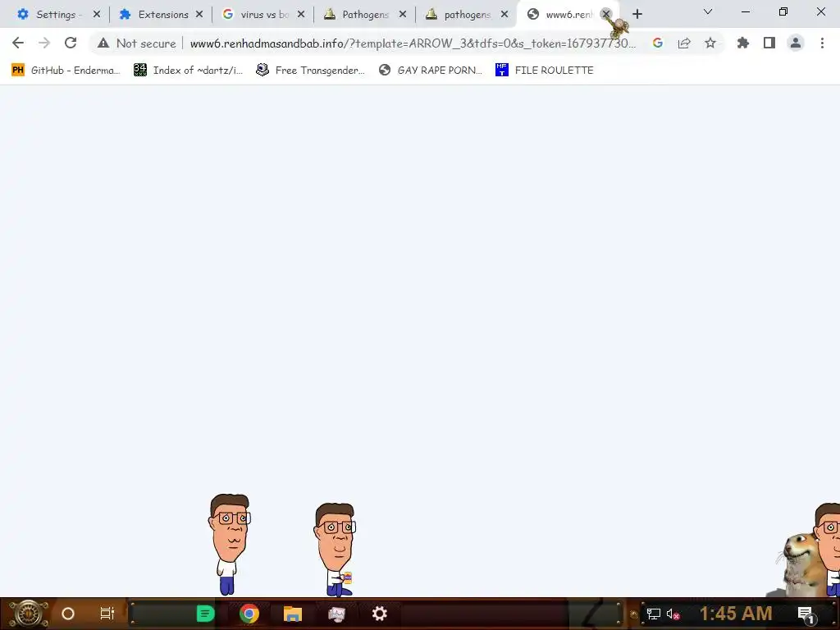This screenshot has width=840, height=630.
Task: Bookmark this page with the star icon
Action: pos(710,43)
